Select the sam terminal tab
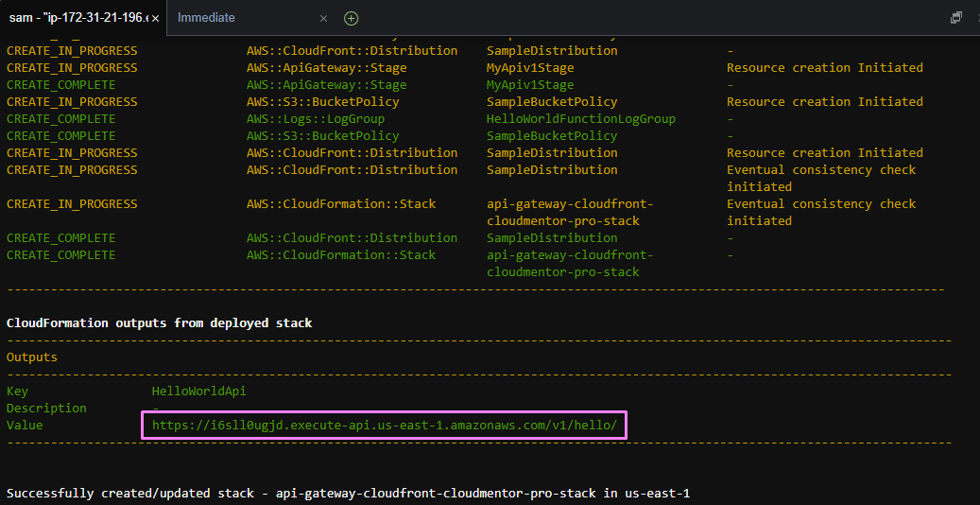Image resolution: width=980 pixels, height=505 pixels. click(76, 18)
